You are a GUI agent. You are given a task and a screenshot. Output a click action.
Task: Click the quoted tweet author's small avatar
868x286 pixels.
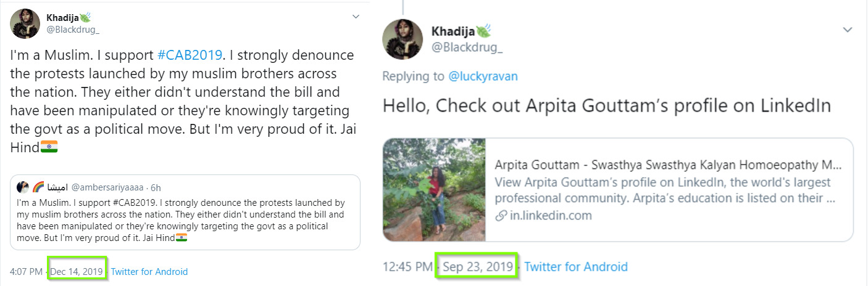(23, 187)
